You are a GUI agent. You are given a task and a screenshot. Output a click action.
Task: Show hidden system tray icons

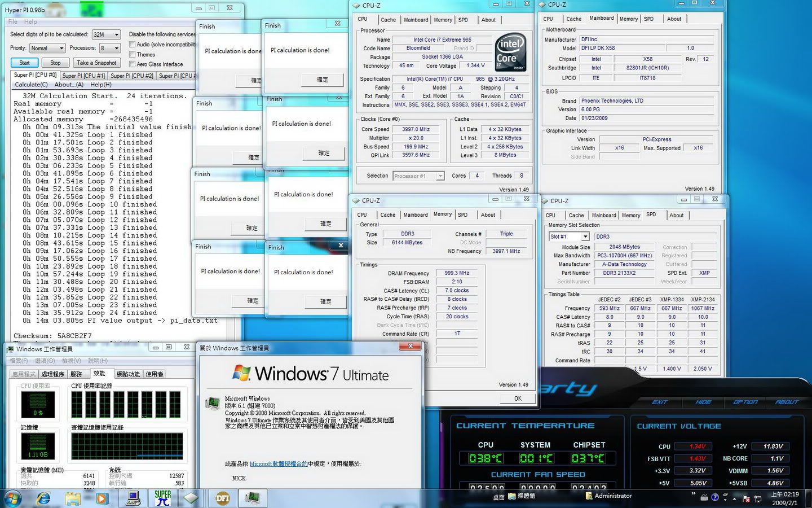pyautogui.click(x=734, y=498)
